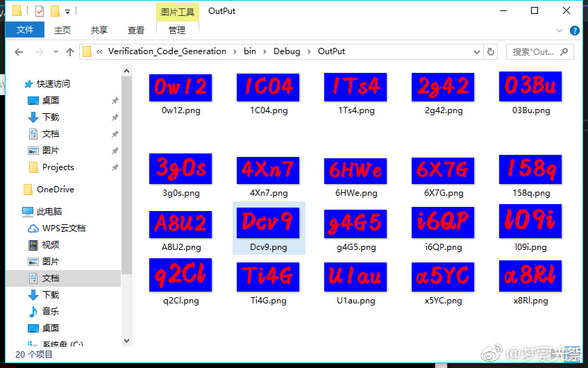This screenshot has height=368, width=588.
Task: Click the Back navigation arrow
Action: [x=19, y=52]
